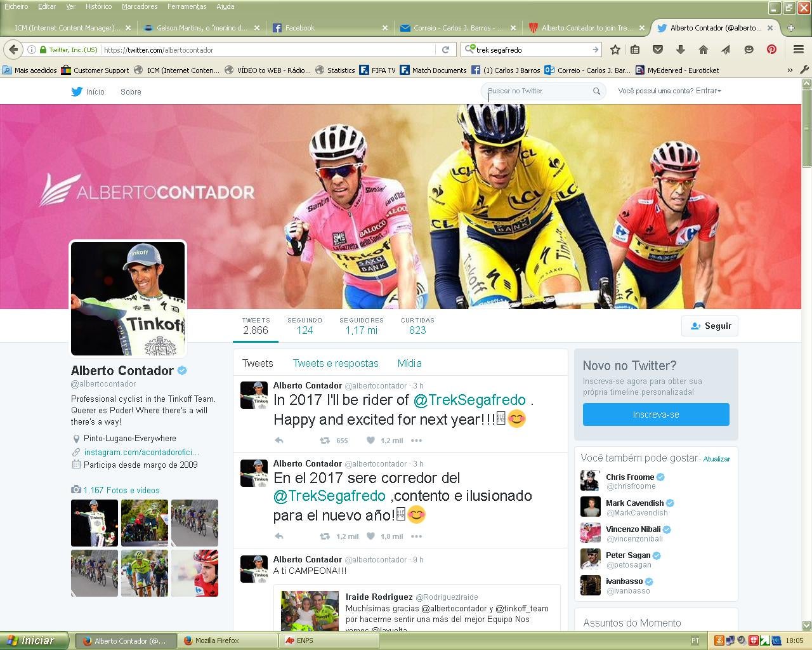The height and width of the screenshot is (650, 812).
Task: Bookmark this page with star icon
Action: point(615,50)
